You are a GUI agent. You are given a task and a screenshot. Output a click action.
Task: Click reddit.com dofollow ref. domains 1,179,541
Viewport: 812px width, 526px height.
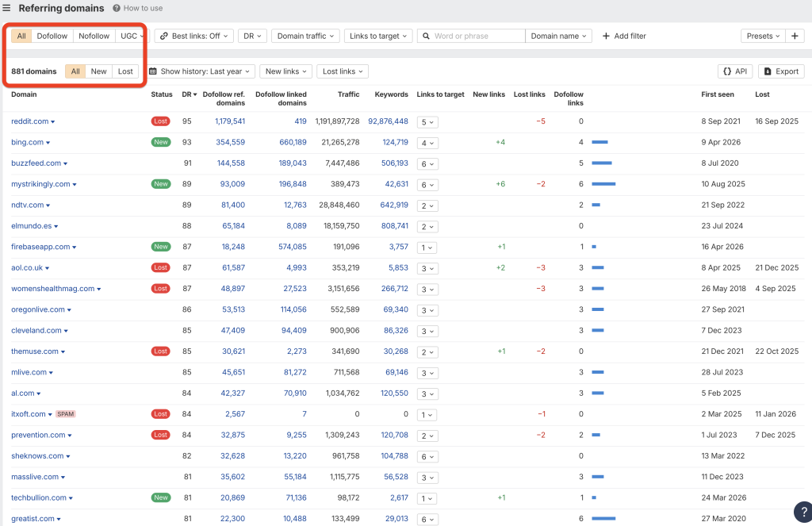click(230, 121)
